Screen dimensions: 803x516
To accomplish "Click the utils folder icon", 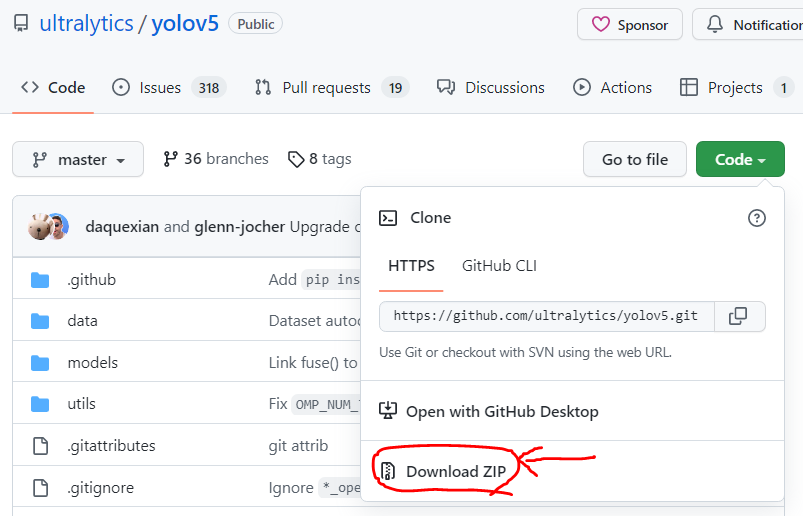I will [40, 404].
